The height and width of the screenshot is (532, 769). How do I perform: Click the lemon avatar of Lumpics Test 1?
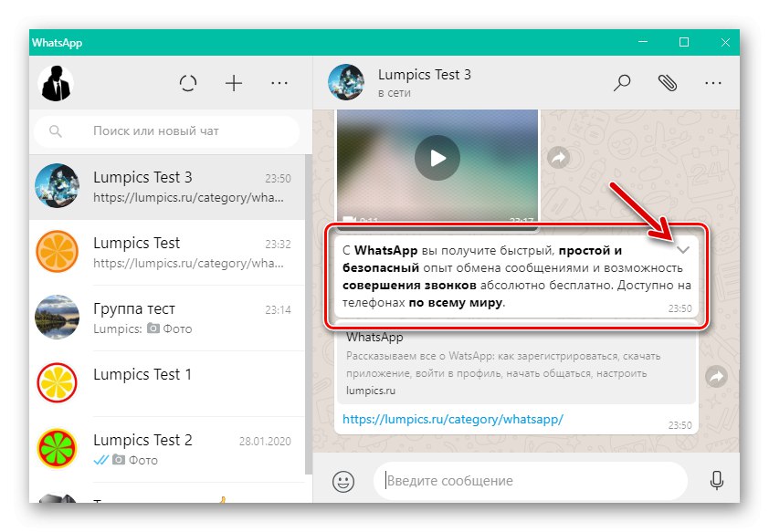click(x=57, y=383)
